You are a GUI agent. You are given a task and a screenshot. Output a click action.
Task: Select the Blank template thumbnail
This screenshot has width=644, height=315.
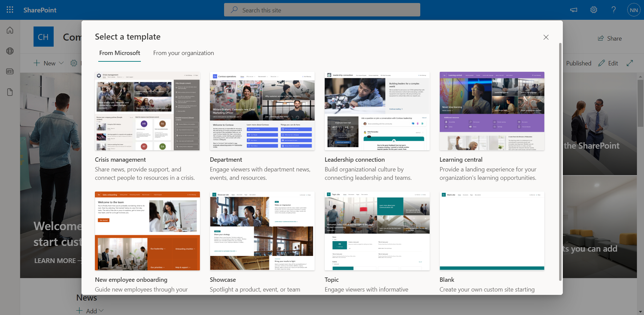[492, 231]
